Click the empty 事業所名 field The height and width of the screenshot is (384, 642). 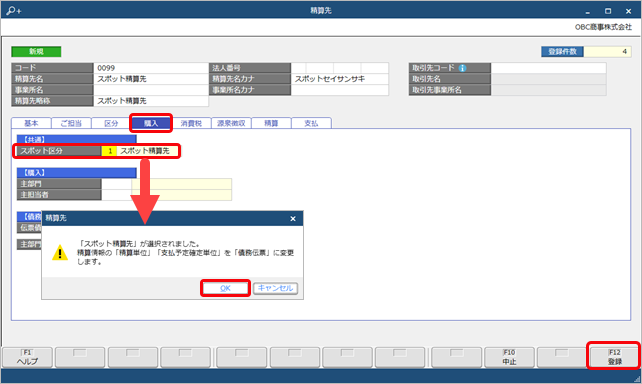click(x=151, y=90)
